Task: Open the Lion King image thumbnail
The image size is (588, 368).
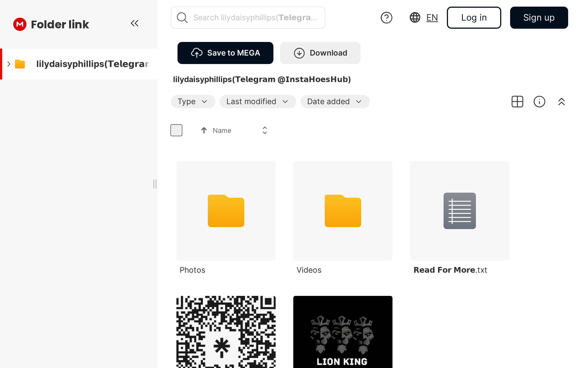Action: tap(343, 332)
